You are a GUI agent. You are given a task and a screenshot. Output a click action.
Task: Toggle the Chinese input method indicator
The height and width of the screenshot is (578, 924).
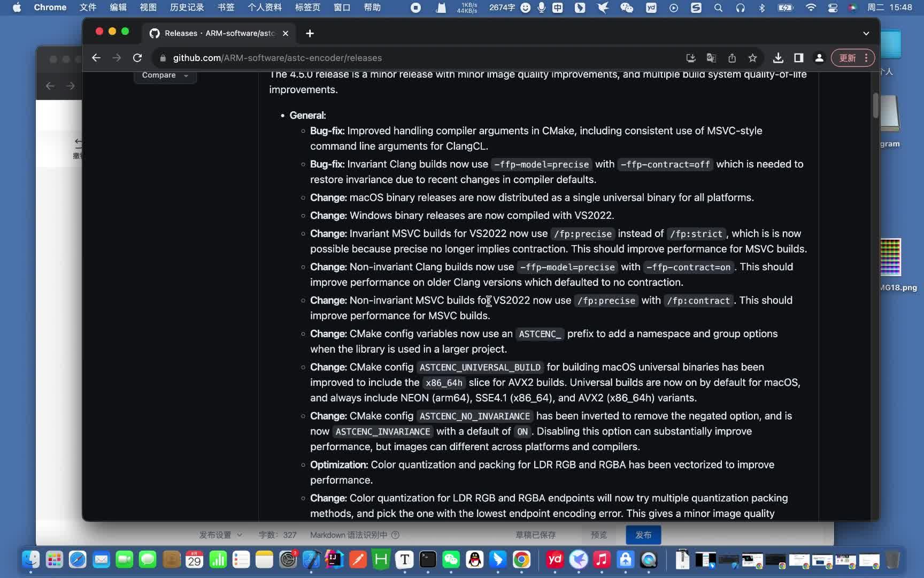pos(558,7)
